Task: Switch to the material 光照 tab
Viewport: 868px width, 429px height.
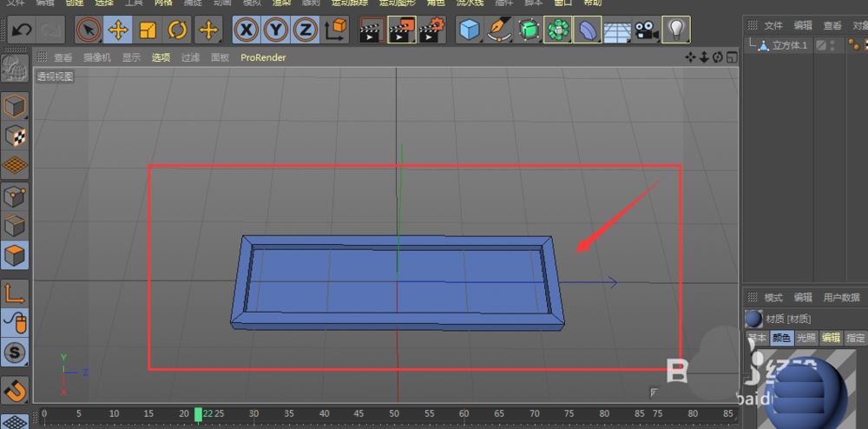Action: click(806, 338)
